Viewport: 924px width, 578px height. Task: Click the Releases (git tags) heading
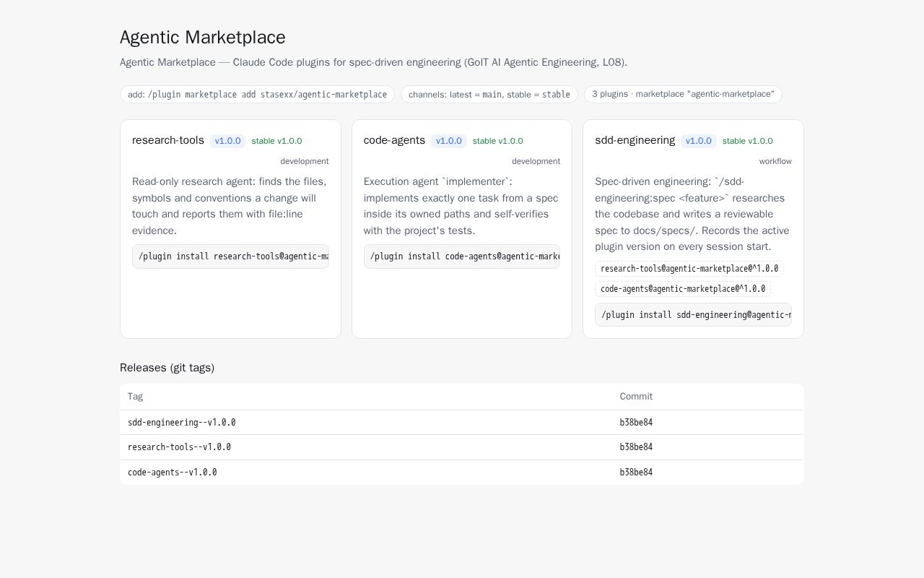[167, 368]
